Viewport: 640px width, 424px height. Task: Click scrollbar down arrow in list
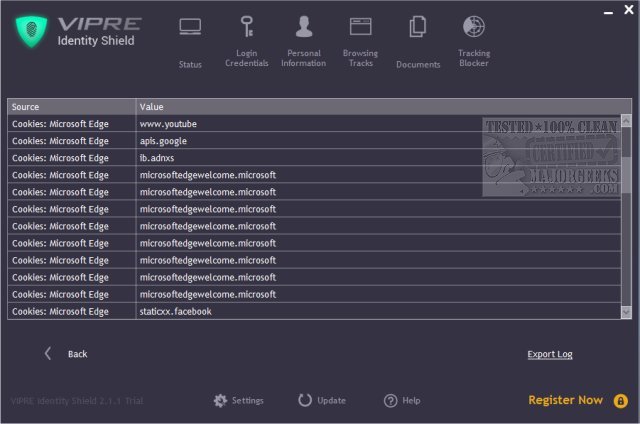[626, 313]
